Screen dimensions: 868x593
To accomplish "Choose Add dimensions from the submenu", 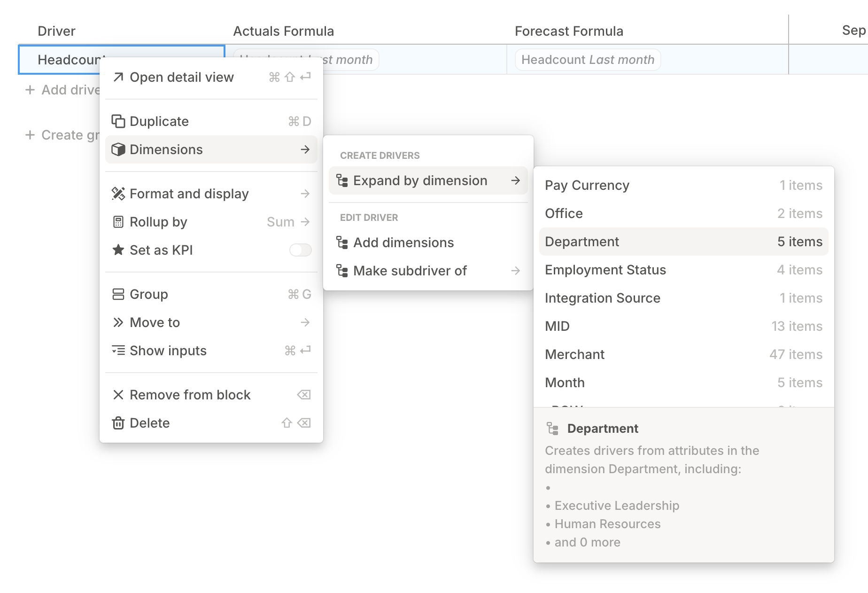I will 403,242.
